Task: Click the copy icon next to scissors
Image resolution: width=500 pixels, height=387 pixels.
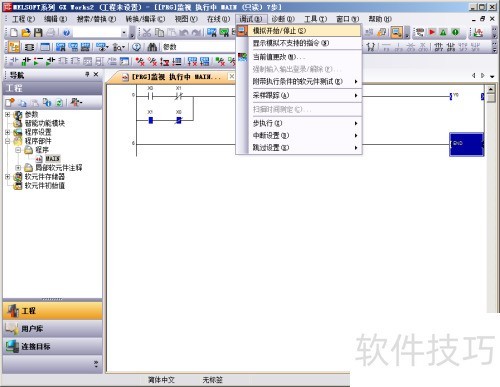Action: tap(160, 32)
